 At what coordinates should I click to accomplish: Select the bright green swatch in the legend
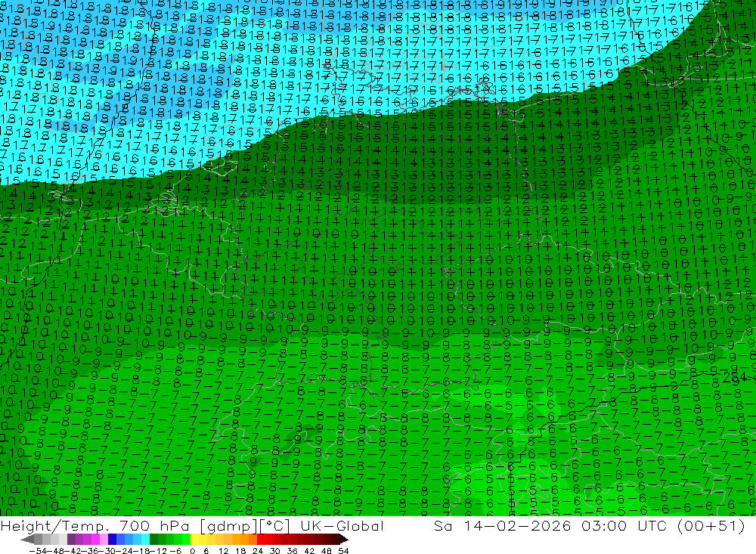(x=186, y=539)
